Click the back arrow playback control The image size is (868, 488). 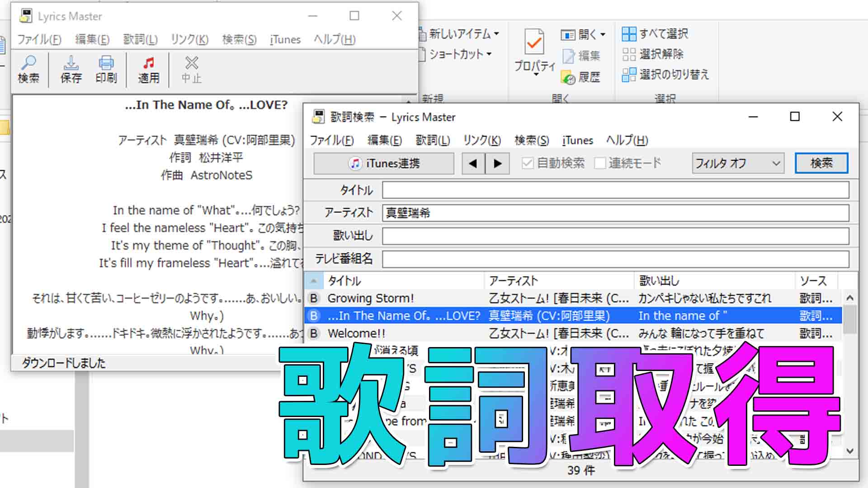point(473,163)
